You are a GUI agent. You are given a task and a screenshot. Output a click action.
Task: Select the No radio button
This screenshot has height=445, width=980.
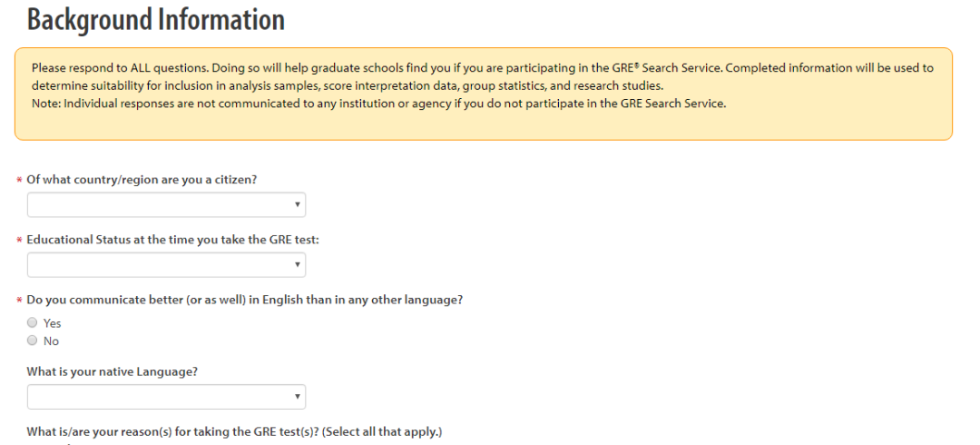(x=33, y=341)
